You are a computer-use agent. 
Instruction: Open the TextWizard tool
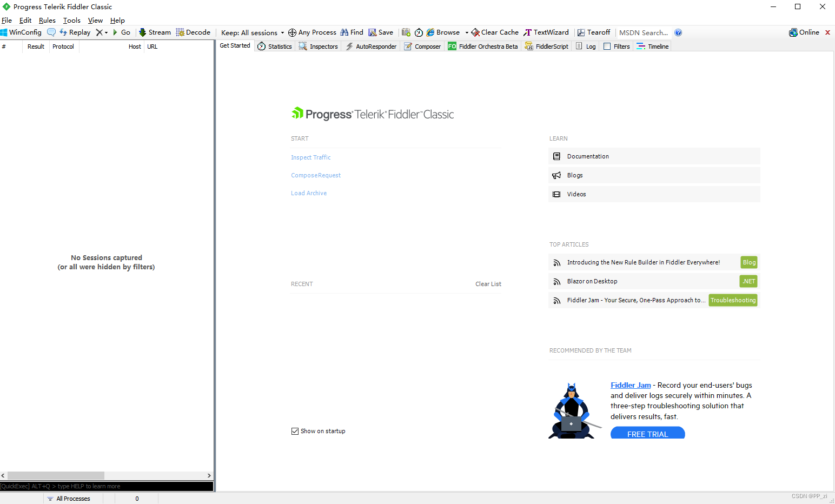click(546, 32)
